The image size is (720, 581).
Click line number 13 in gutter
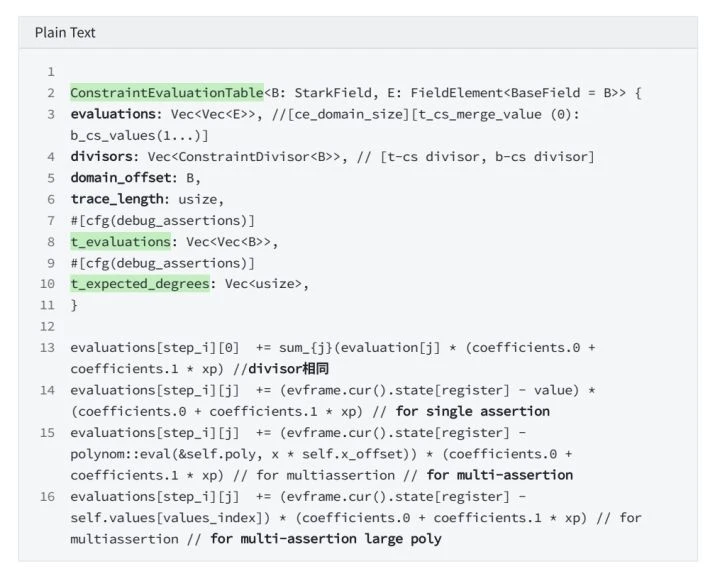point(47,348)
